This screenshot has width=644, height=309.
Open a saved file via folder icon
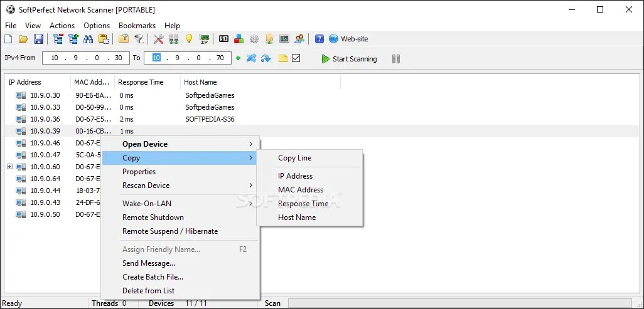click(23, 39)
